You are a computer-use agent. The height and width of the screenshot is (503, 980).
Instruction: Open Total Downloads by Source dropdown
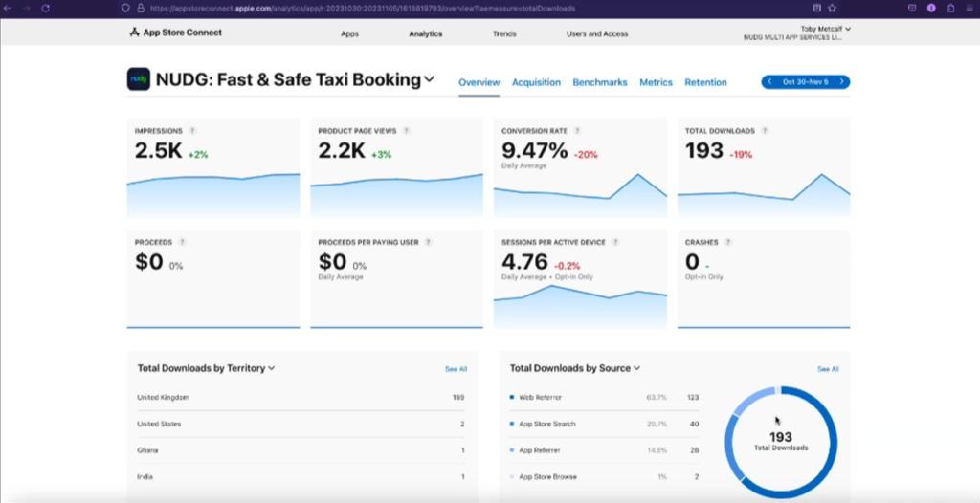(575, 369)
